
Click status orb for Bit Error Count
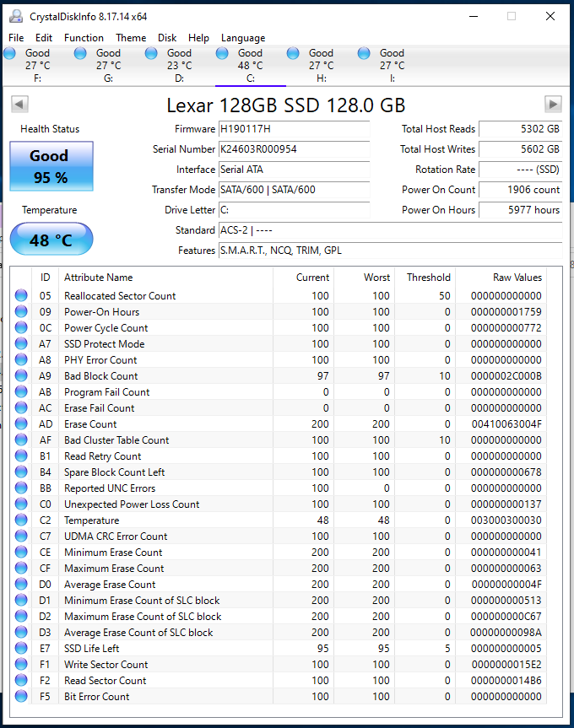tap(21, 696)
